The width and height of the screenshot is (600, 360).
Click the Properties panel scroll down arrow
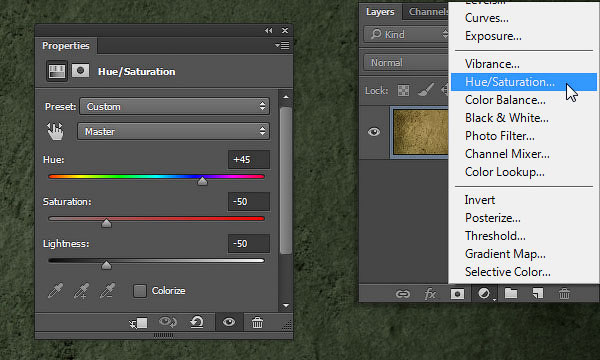[x=286, y=306]
